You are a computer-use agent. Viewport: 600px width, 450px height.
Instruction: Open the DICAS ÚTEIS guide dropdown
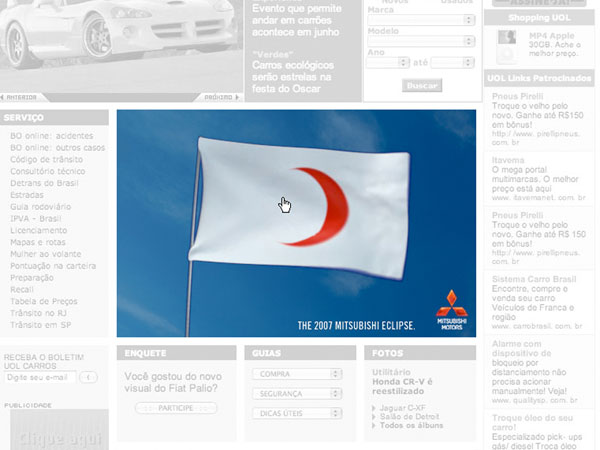tap(297, 413)
